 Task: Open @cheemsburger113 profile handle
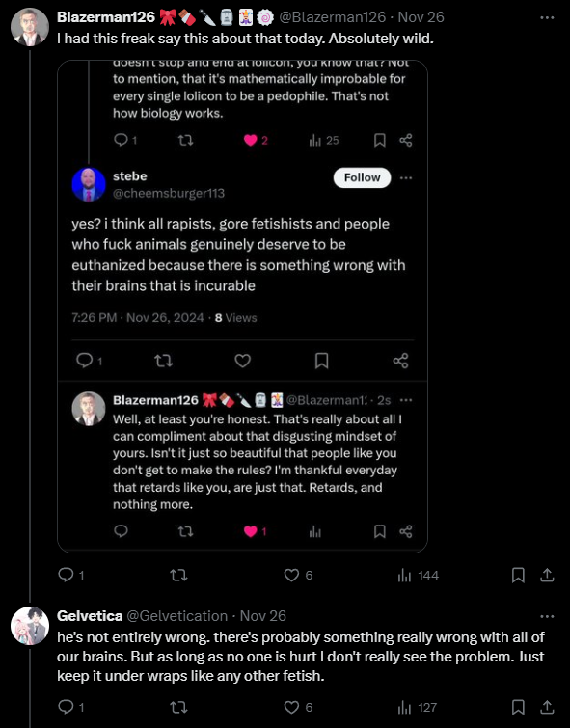169,193
